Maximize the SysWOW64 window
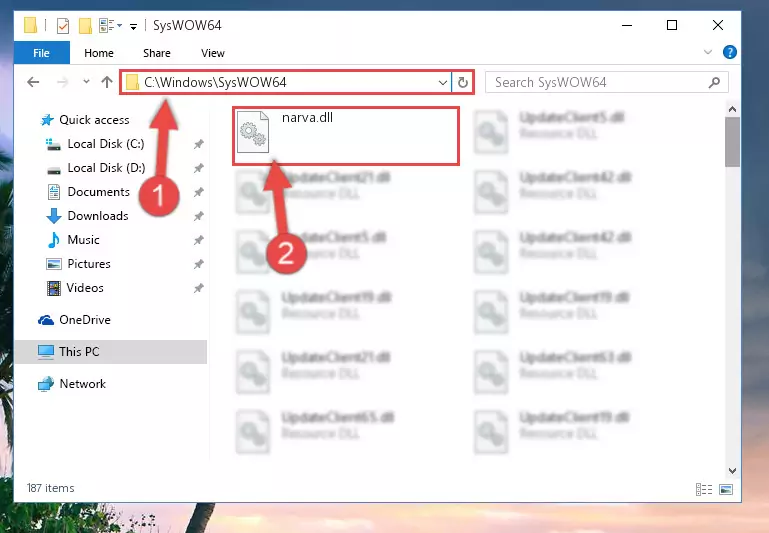 coord(672,25)
